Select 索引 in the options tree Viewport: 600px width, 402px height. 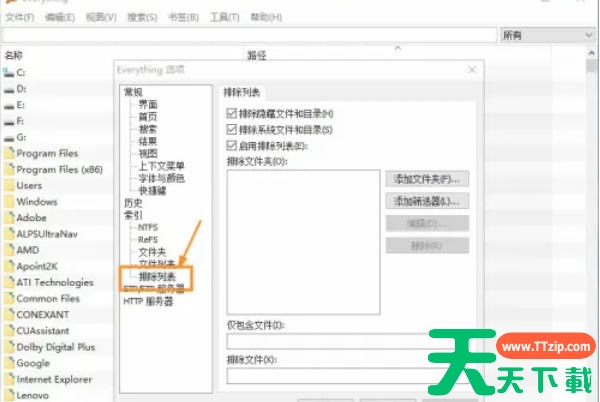133,215
